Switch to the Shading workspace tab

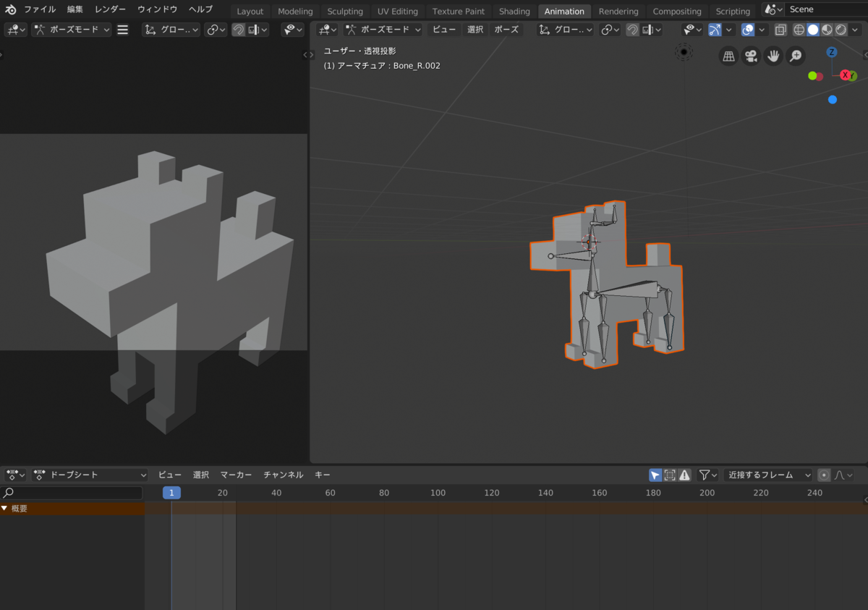[514, 11]
